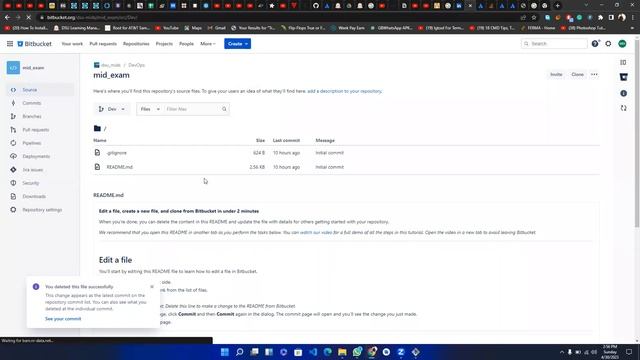Open Visual Studio Code from taskbar
640x360 pixels.
(313, 352)
